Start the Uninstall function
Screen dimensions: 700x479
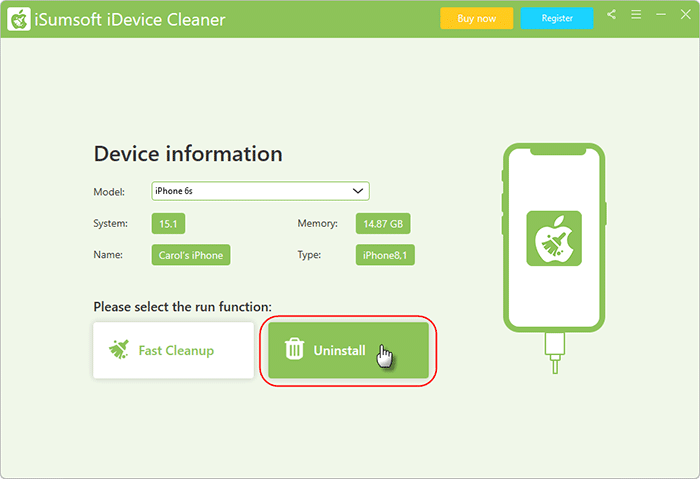(348, 350)
